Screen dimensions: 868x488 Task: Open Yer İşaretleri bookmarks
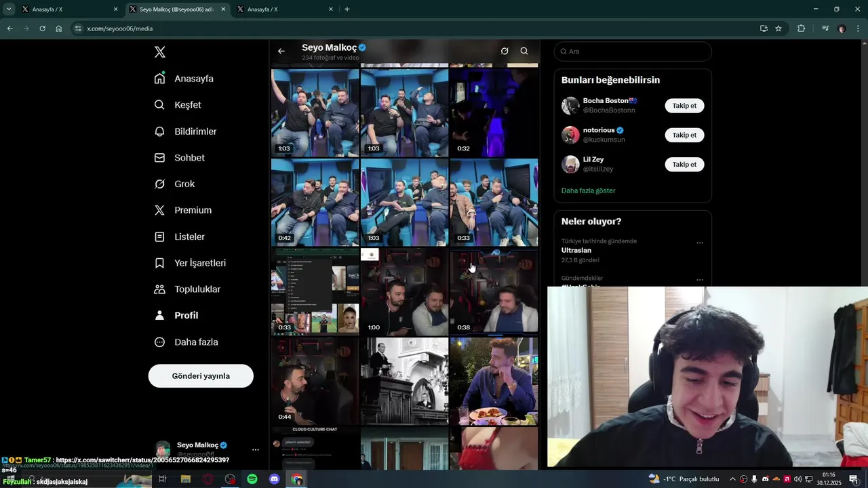click(x=190, y=263)
